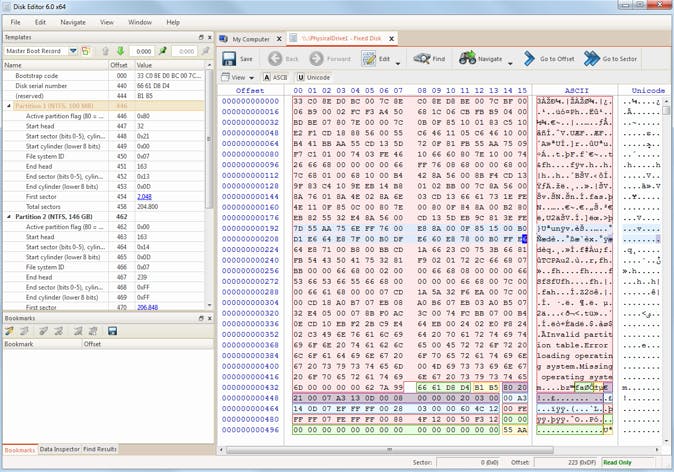Open the Window menu

click(x=140, y=21)
